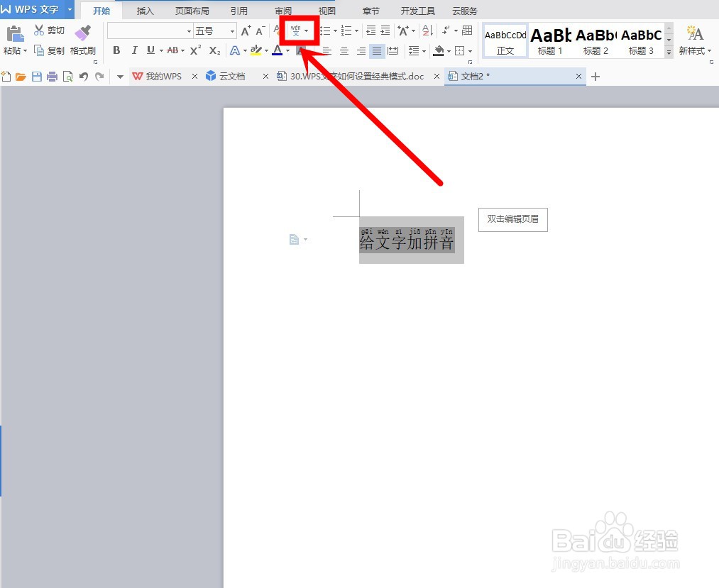The image size is (719, 588).
Task: Switch to the 引用 ribbon tab
Action: (x=239, y=11)
